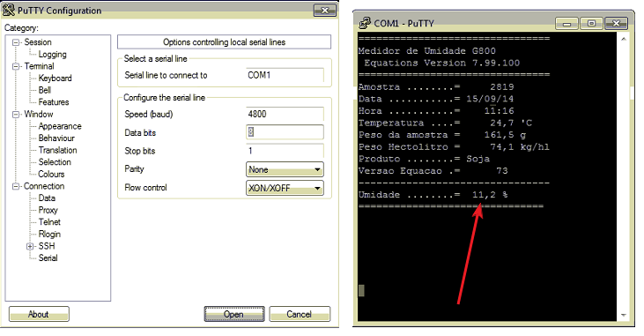644x336 pixels.
Task: Select Session category
Action: click(x=38, y=42)
